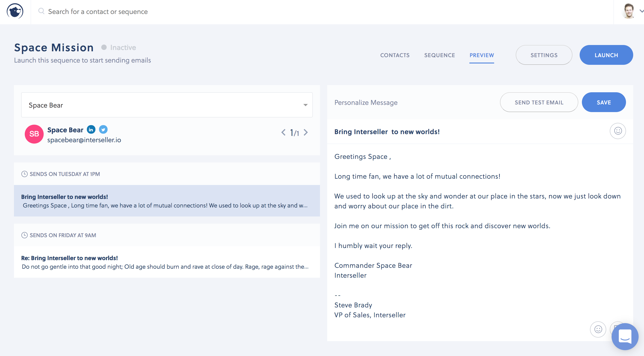Screen dimensions: 644x356
Task: Click 'Launch this sequence to start sending emails'
Action: point(83,60)
